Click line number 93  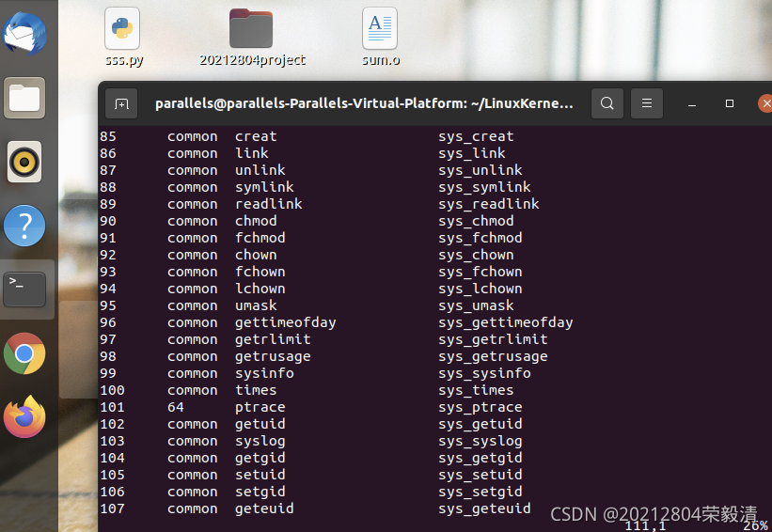[x=108, y=272]
